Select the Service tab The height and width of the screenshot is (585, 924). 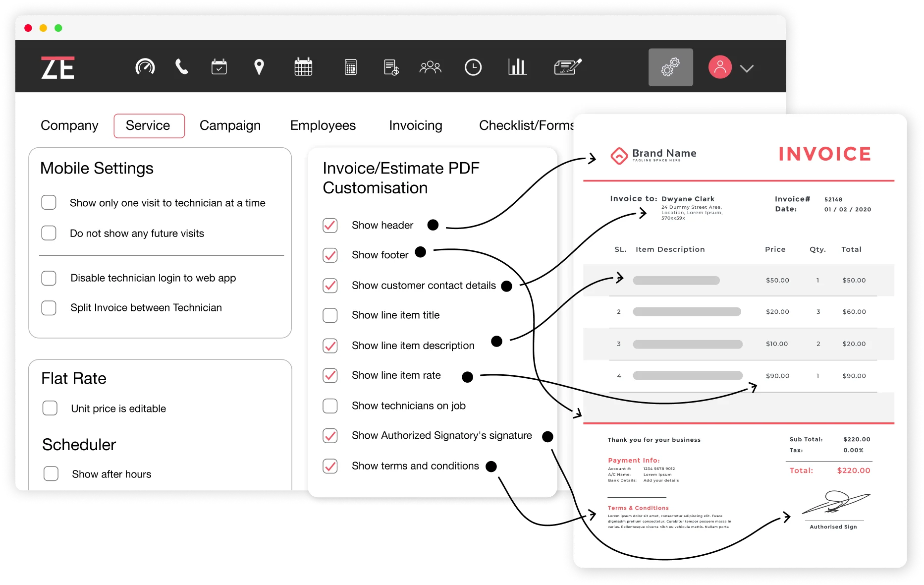(149, 125)
